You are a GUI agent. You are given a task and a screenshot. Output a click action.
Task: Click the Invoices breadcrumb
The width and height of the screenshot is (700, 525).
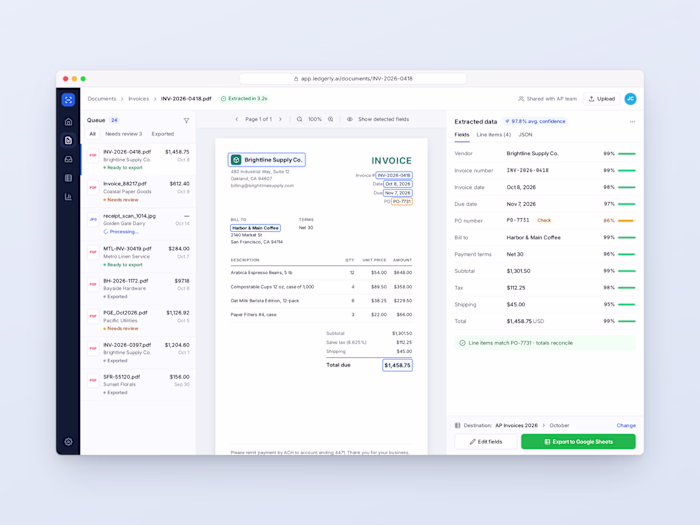click(138, 99)
